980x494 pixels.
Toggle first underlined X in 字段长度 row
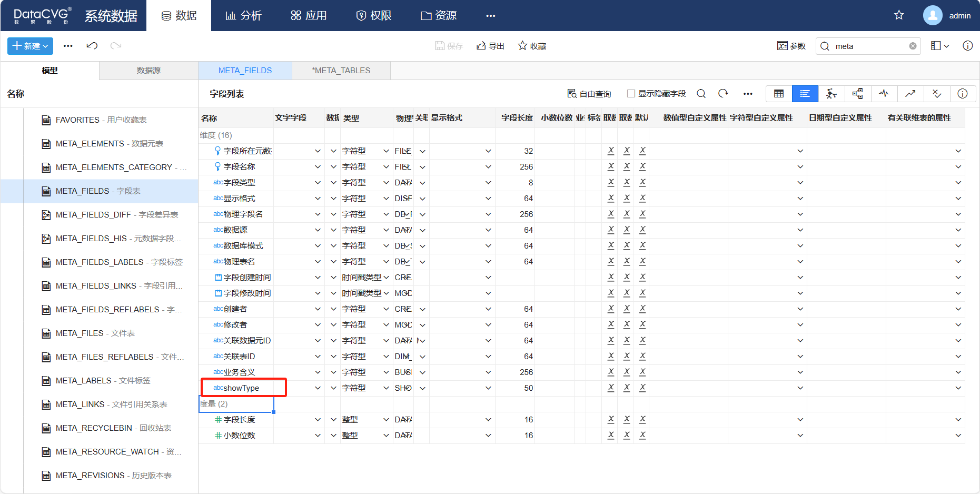click(x=611, y=419)
